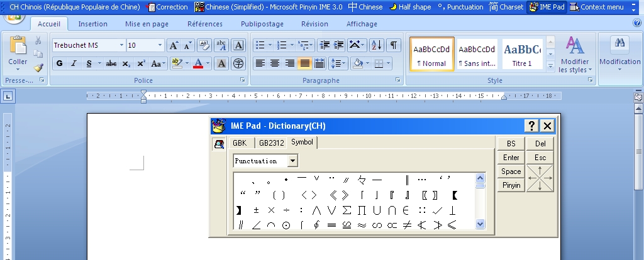Viewport: 644px width, 260px height.
Task: Select the Format Painter brush icon
Action: 38,67
